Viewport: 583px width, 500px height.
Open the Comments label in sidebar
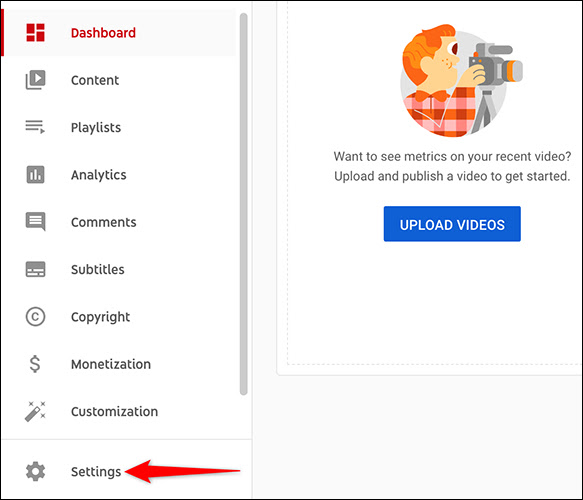click(103, 222)
